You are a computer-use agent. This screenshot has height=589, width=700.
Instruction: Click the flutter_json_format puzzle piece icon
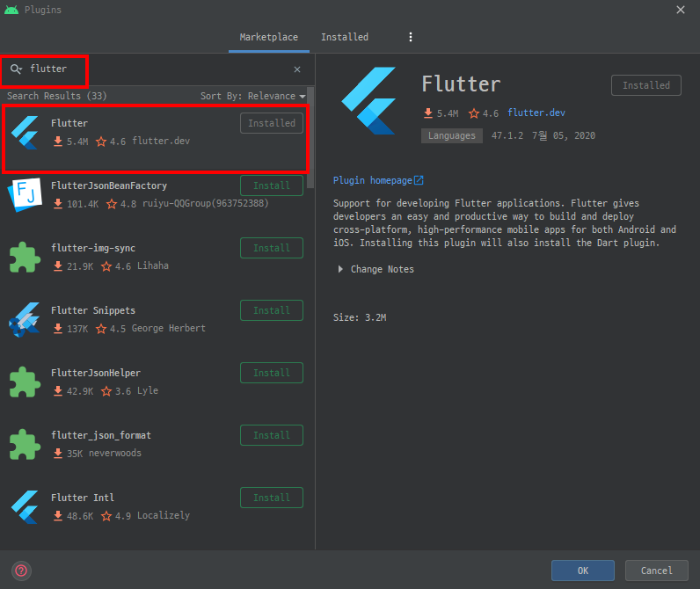click(x=25, y=445)
